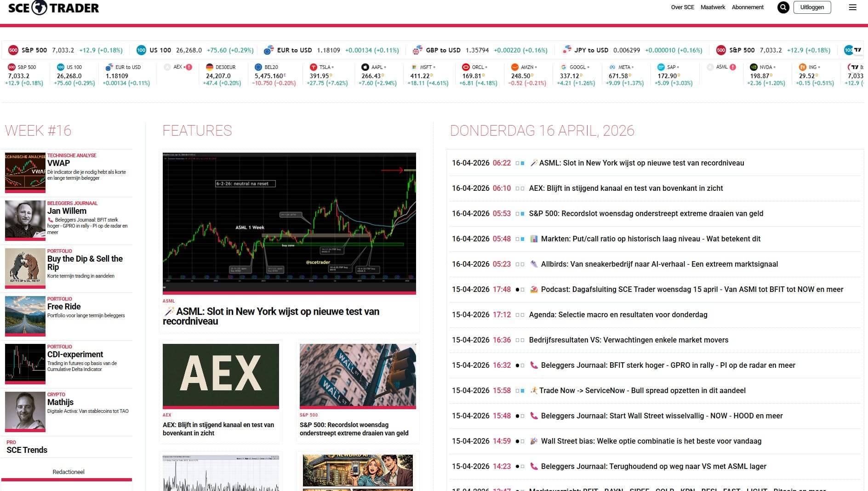Screen dimensions: 868x491
Task: Open the AEX feature thumbnail image
Action: pyautogui.click(x=221, y=376)
